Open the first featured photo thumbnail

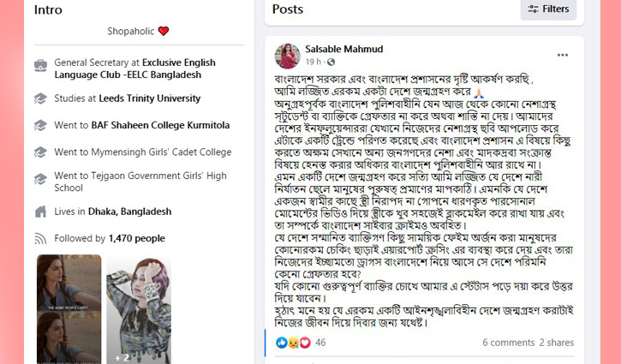click(69, 309)
